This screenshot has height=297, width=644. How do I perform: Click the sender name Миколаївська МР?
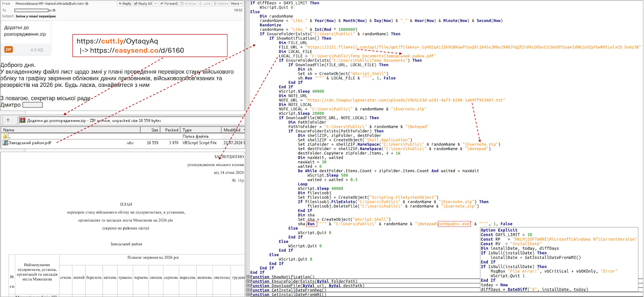point(29,4)
